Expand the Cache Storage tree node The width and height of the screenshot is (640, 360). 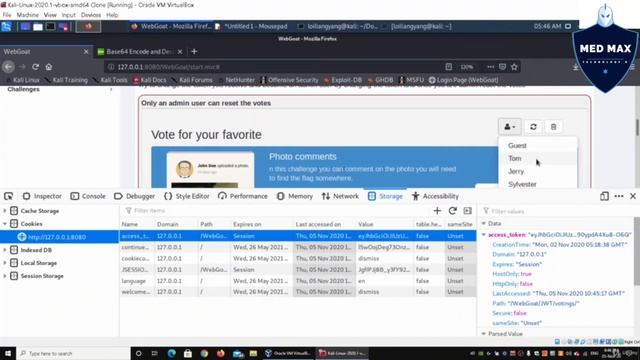point(5,211)
